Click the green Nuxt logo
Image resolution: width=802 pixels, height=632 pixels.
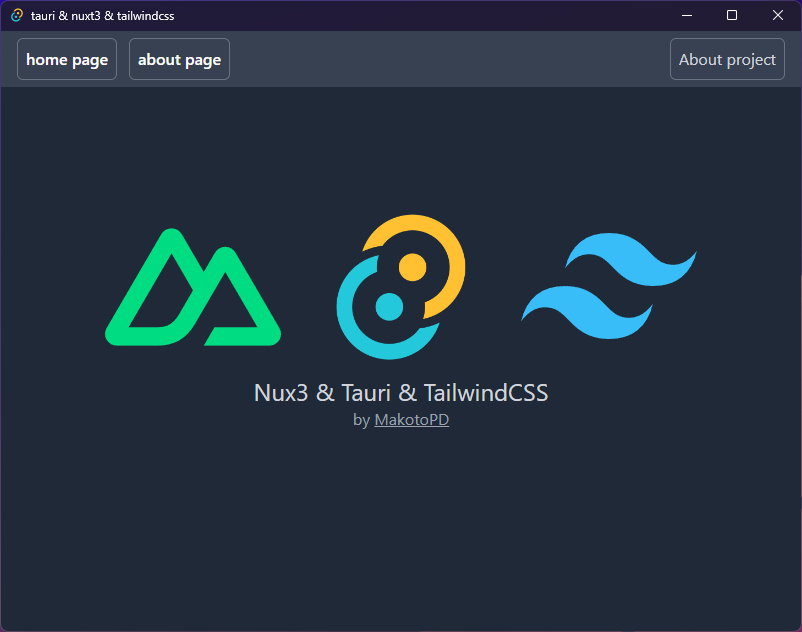click(193, 287)
